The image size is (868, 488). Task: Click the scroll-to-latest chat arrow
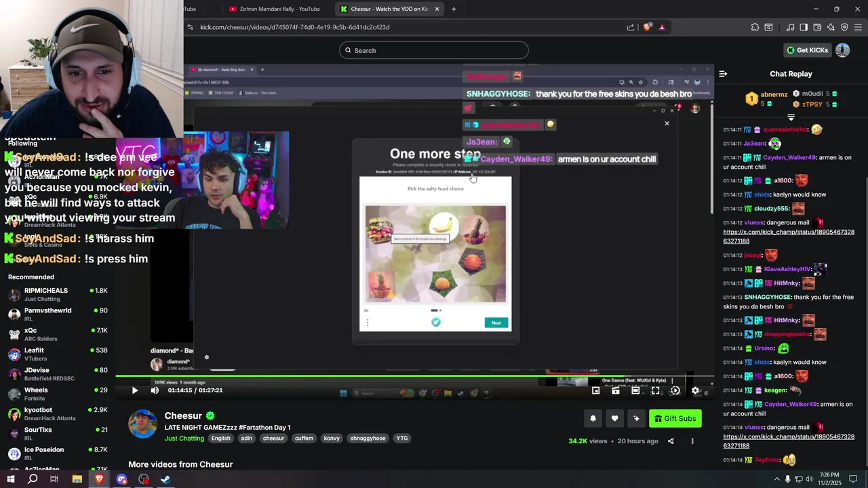coord(791,117)
